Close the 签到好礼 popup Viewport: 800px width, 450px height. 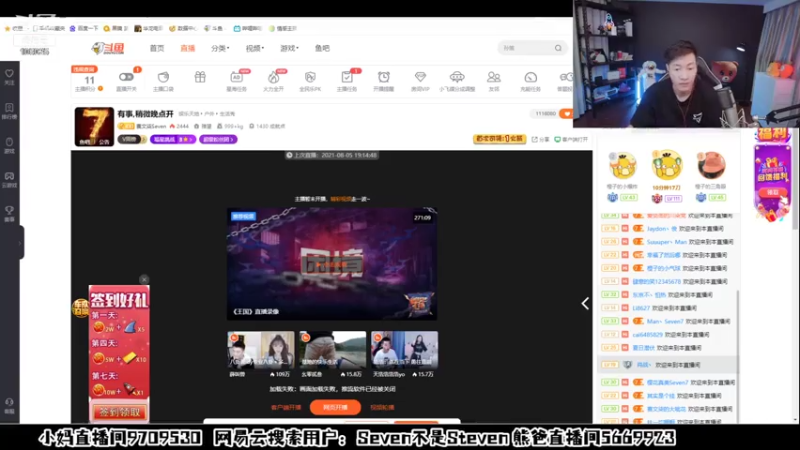(144, 279)
